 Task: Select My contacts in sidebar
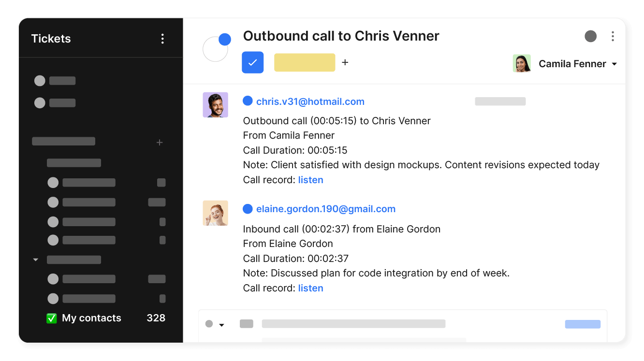(x=91, y=318)
